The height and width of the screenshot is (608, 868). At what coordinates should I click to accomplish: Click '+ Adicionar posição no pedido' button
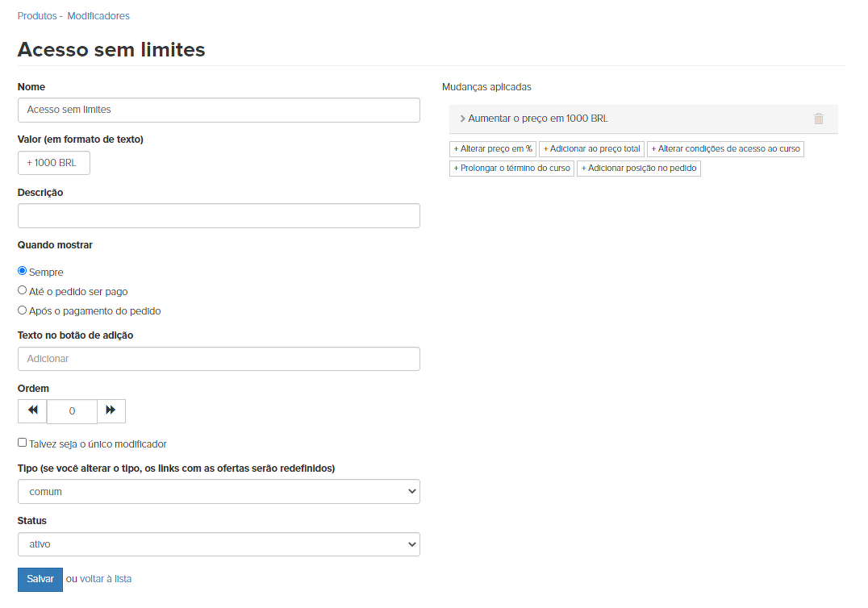[x=638, y=169]
